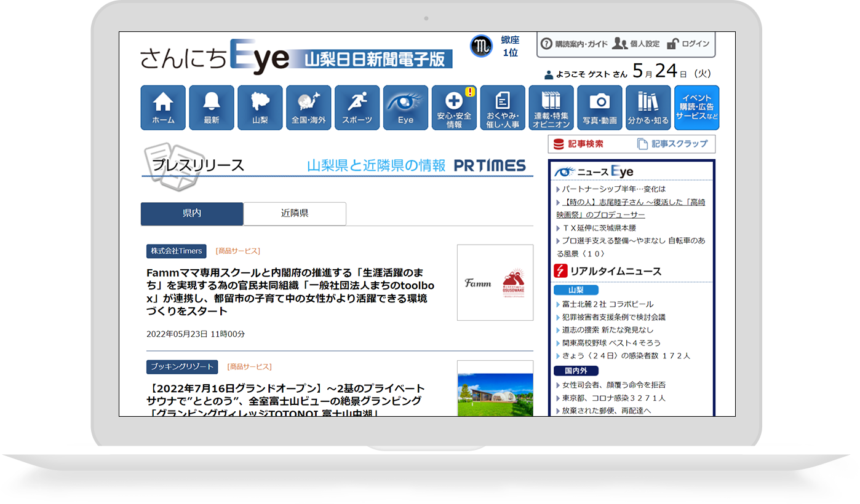Open the スポーツ runner icon
This screenshot has width=860, height=504.
pyautogui.click(x=357, y=108)
